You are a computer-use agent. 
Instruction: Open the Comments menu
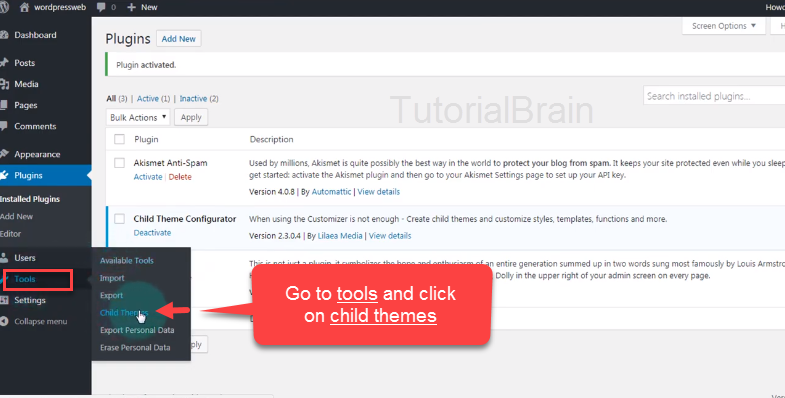click(35, 126)
